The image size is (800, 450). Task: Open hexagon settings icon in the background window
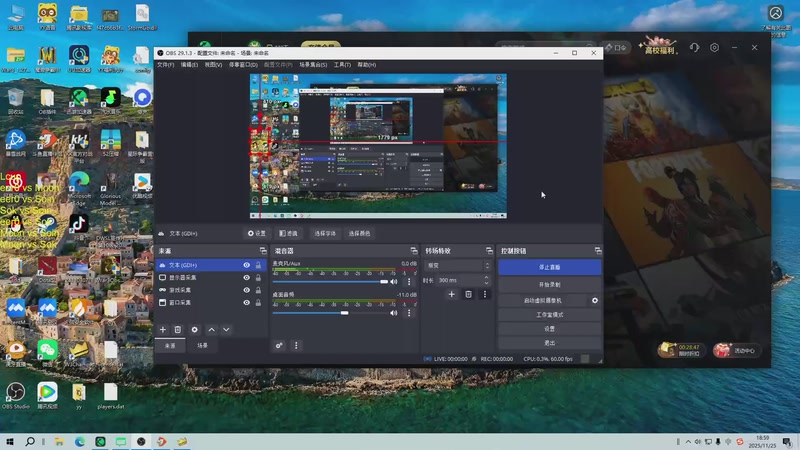[714, 47]
